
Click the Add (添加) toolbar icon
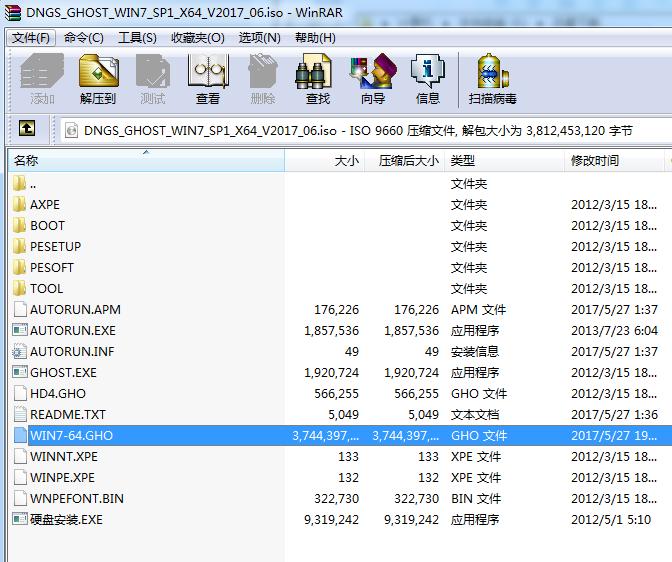pyautogui.click(x=42, y=72)
